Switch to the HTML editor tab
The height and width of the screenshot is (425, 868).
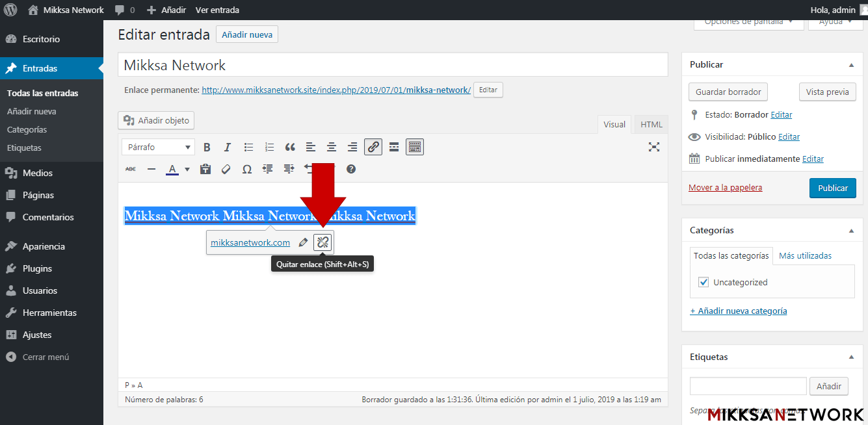pyautogui.click(x=651, y=125)
